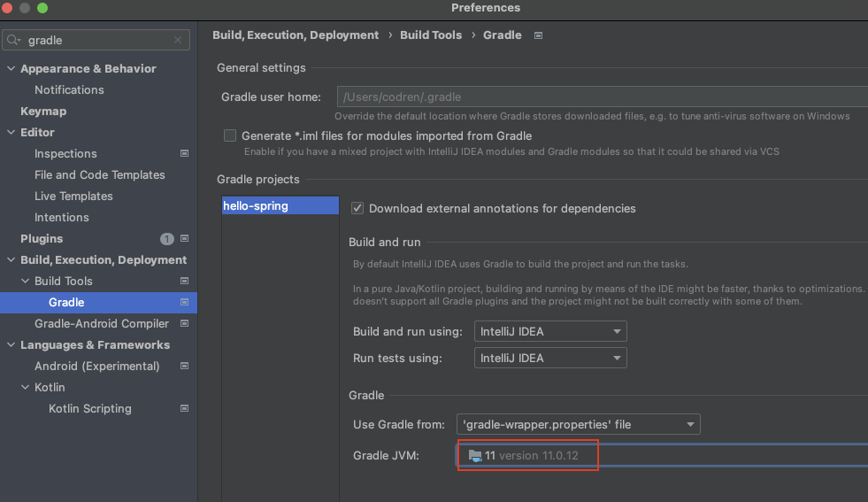Enable Generate *.iml files for modules checkbox
Screen dimensions: 868x502
click(230, 135)
